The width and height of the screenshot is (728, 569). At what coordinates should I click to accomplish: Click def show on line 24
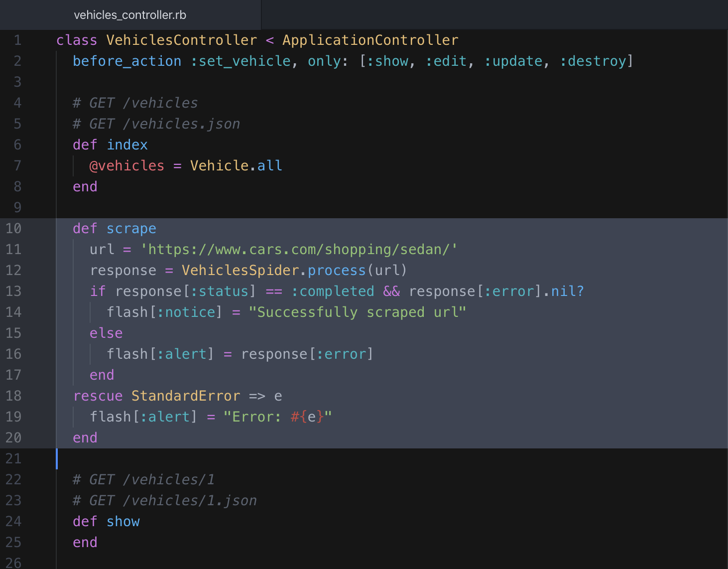(106, 521)
